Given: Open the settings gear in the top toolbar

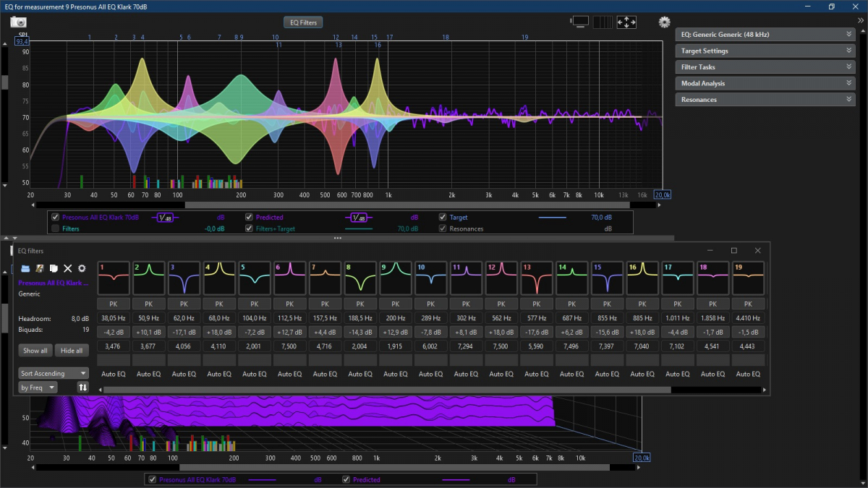Looking at the screenshot, I should (664, 22).
